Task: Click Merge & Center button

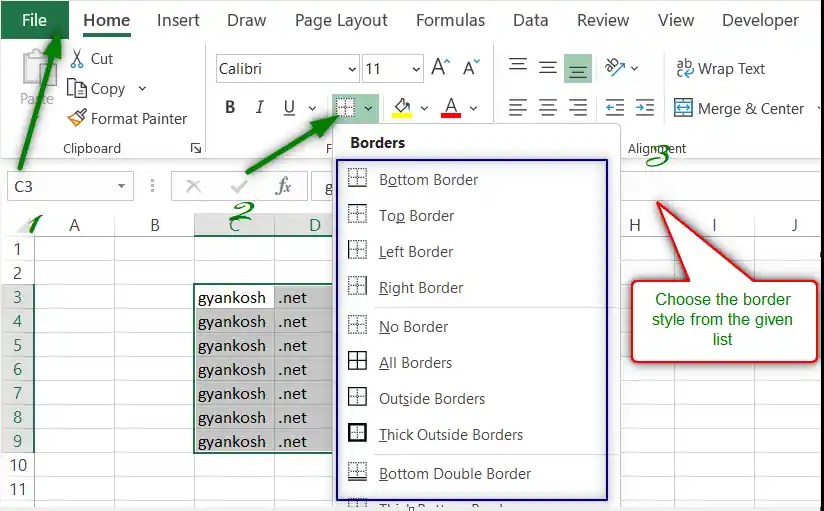Action: click(x=739, y=108)
